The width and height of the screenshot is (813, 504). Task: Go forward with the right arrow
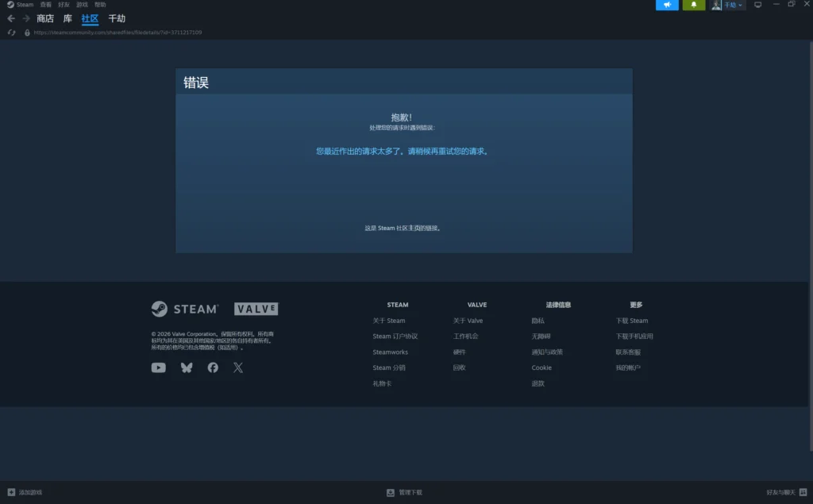click(x=26, y=19)
